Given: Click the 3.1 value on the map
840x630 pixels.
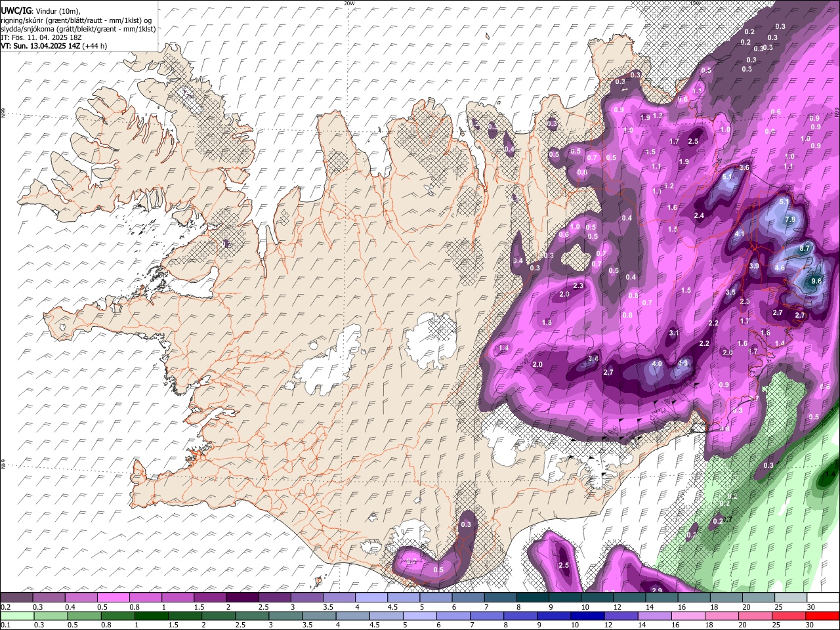Looking at the screenshot, I should 674,333.
